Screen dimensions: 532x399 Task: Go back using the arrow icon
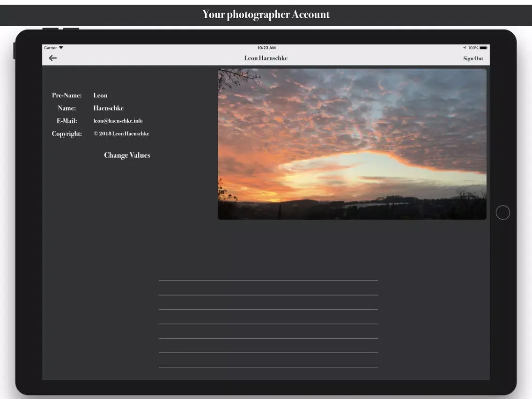[x=52, y=58]
